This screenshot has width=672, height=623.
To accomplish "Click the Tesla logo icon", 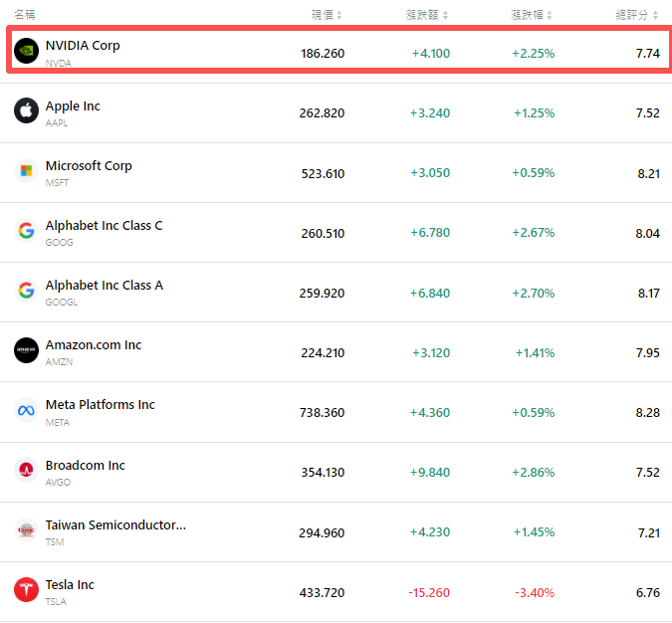I will (26, 589).
